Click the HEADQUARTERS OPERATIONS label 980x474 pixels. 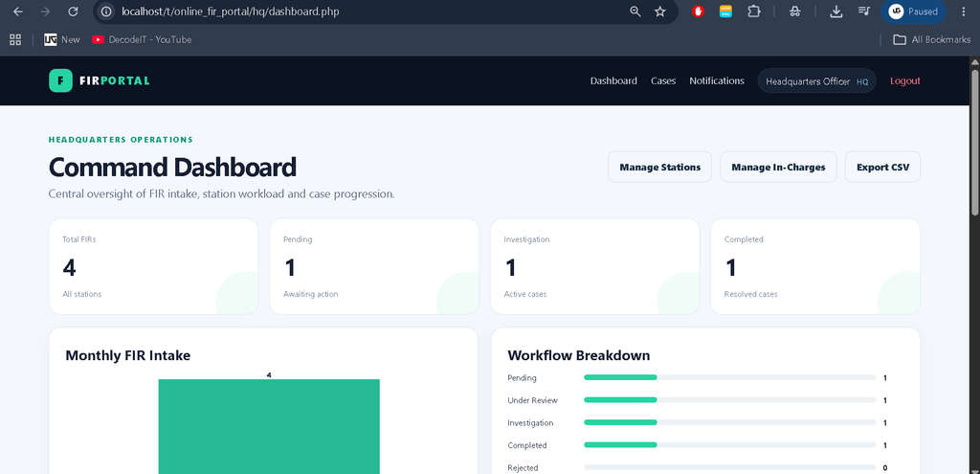[x=121, y=140]
